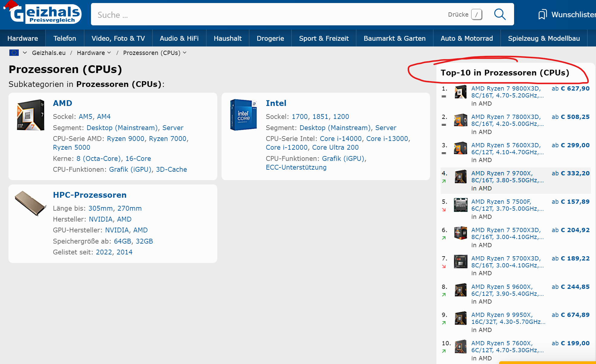Click the AMD Ryzen 9 9950X link
The height and width of the screenshot is (364, 596).
[x=502, y=315]
